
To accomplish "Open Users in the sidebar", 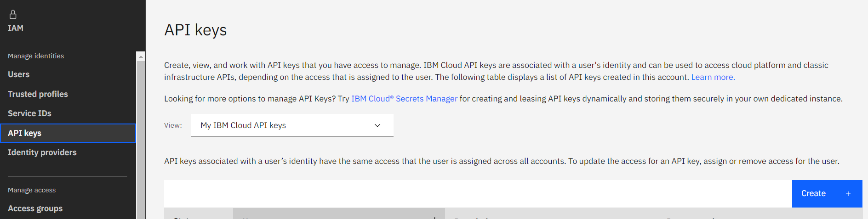I will click(x=19, y=74).
